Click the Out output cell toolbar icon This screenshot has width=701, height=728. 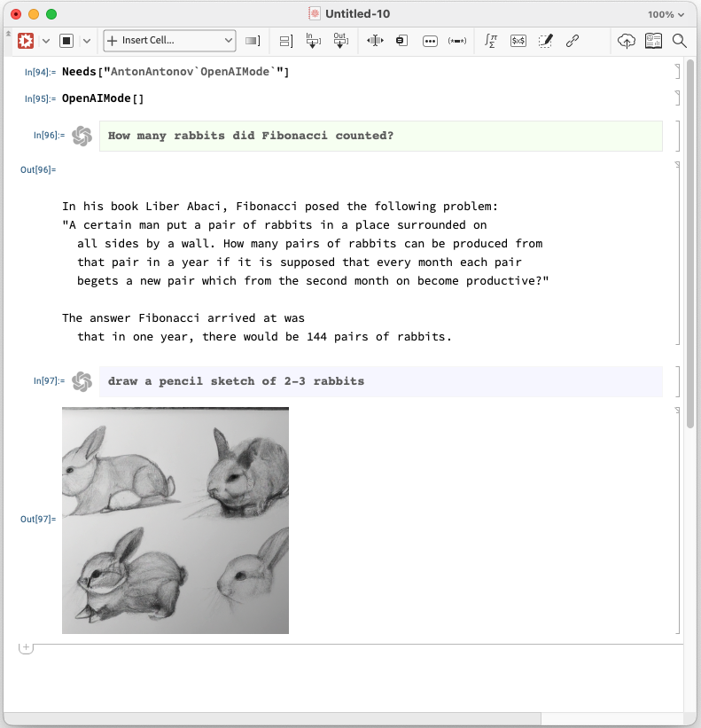point(339,41)
